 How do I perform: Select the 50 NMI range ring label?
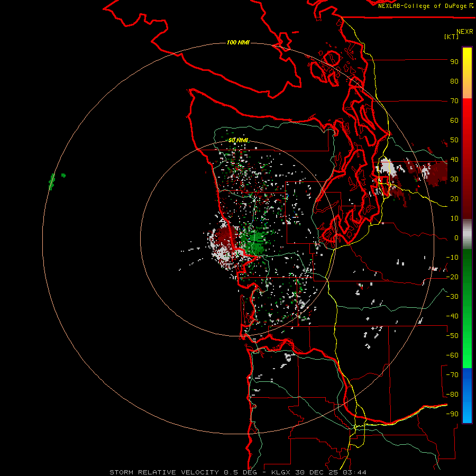pyautogui.click(x=238, y=140)
